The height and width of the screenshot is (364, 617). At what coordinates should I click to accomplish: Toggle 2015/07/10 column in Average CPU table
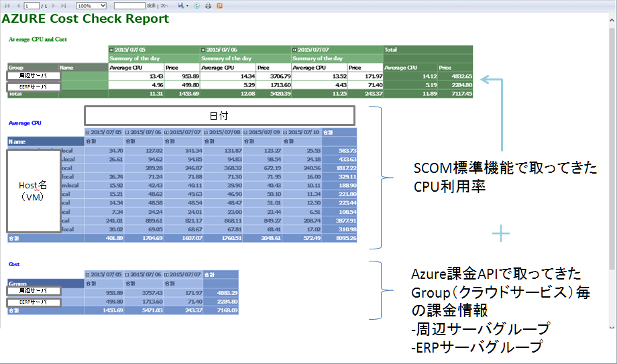(x=285, y=133)
